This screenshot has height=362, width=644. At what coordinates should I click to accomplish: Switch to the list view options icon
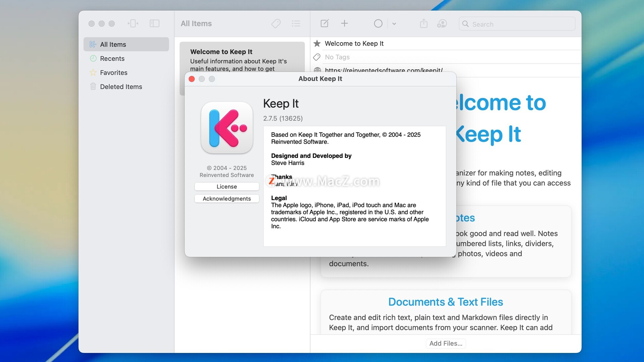[296, 23]
